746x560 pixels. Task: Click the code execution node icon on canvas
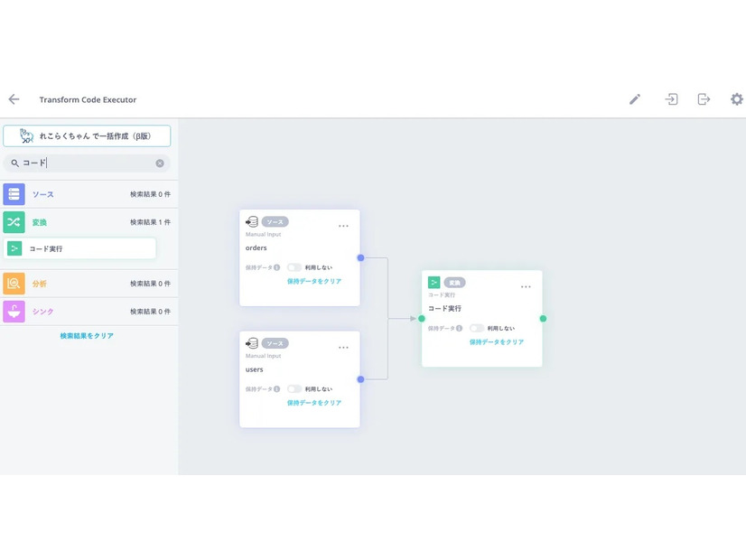[x=434, y=283]
